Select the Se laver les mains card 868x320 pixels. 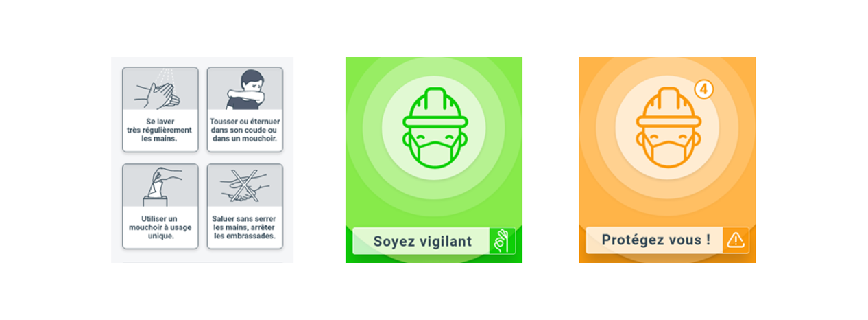pyautogui.click(x=160, y=109)
